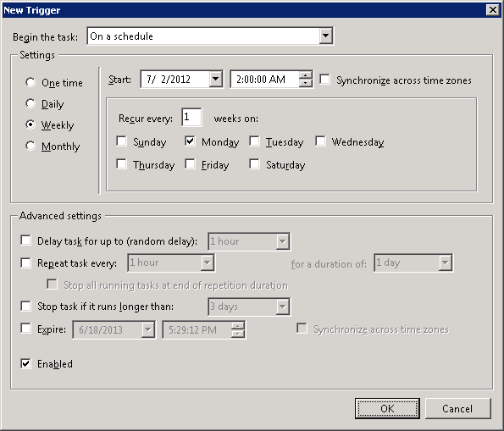Enable Delay task for up to checkbox

pos(25,240)
